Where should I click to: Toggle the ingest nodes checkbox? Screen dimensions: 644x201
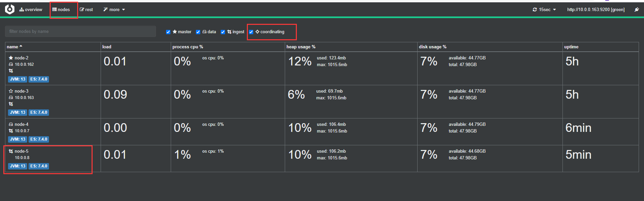(223, 32)
